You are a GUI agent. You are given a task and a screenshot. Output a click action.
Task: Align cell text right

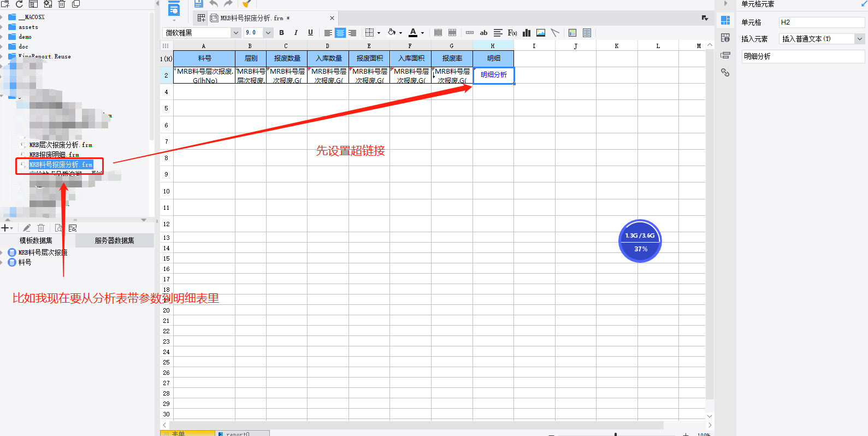(x=352, y=33)
